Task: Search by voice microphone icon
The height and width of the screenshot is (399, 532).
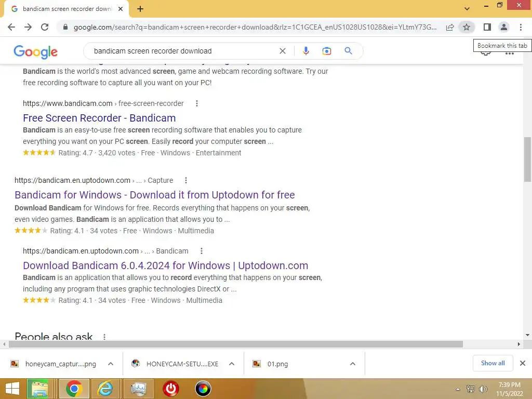Action: (x=305, y=51)
